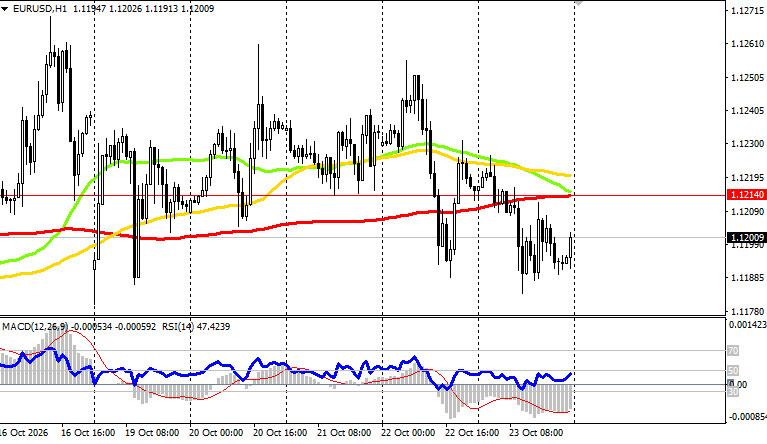Viewport: 767px width, 444px height.
Task: Click the chart shift marker at top right
Action: click(x=579, y=3)
